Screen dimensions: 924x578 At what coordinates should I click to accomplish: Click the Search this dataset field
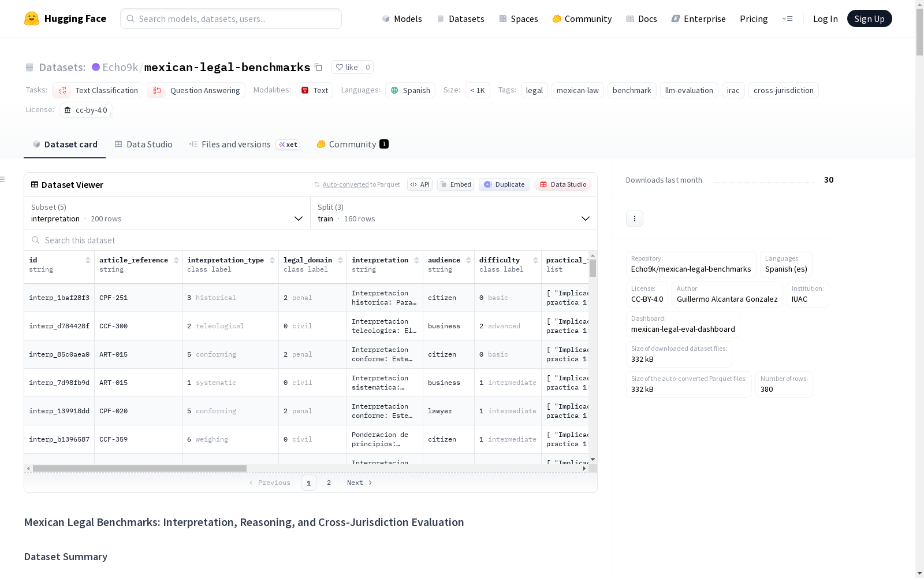pos(311,240)
